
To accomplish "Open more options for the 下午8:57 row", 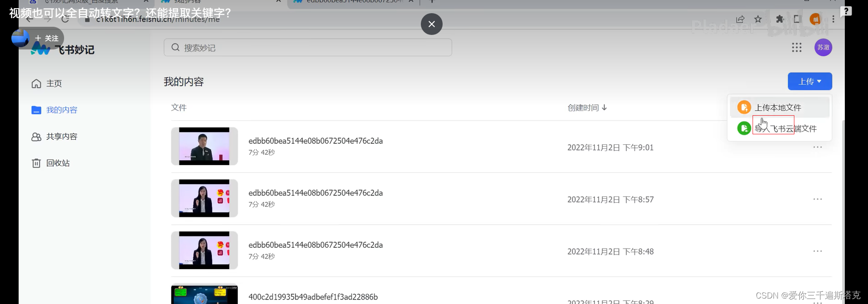I will click(818, 199).
